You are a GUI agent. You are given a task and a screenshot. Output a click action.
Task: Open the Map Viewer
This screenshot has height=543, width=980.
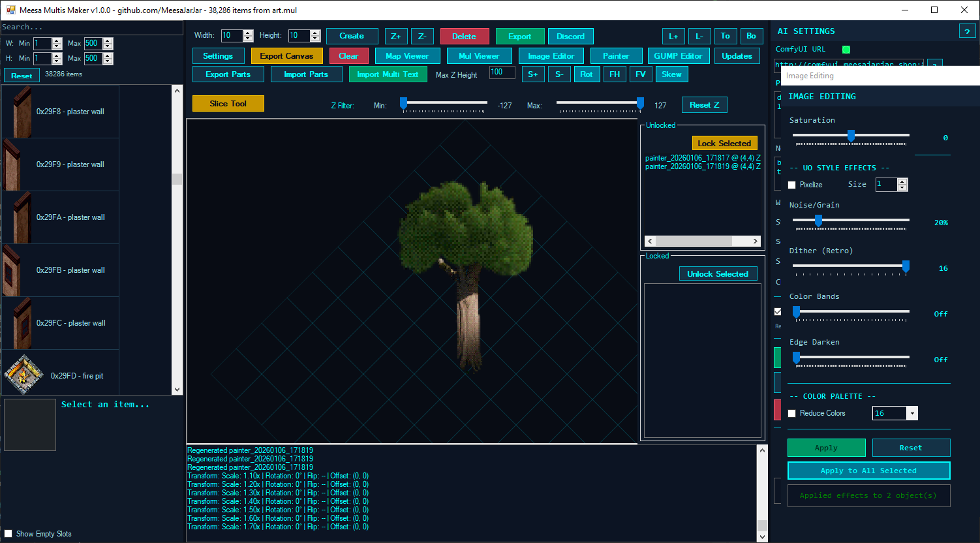(407, 56)
